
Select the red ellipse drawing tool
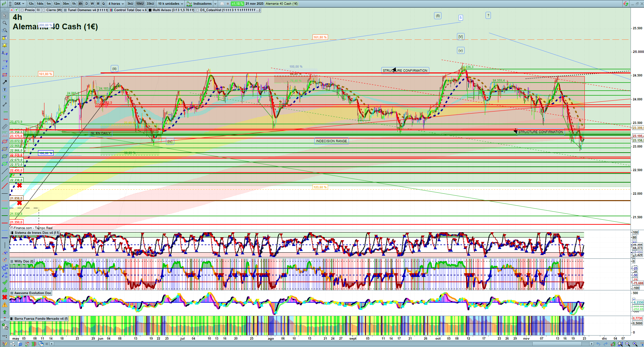click(x=5, y=141)
